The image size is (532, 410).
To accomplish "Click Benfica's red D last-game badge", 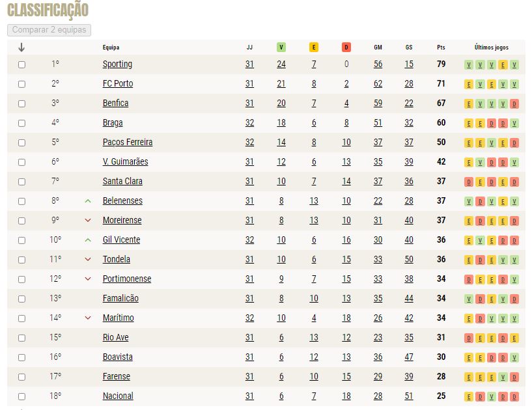I will 514,103.
